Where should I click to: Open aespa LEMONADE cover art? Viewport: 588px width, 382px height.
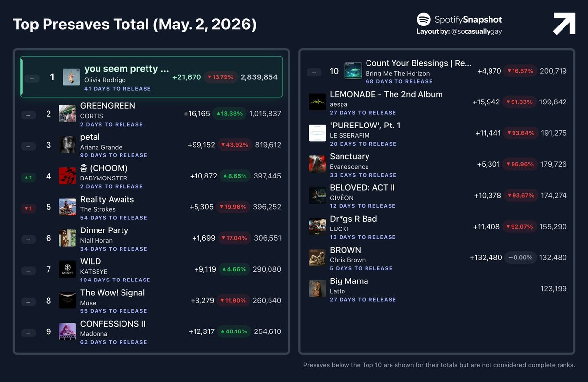[x=318, y=102]
